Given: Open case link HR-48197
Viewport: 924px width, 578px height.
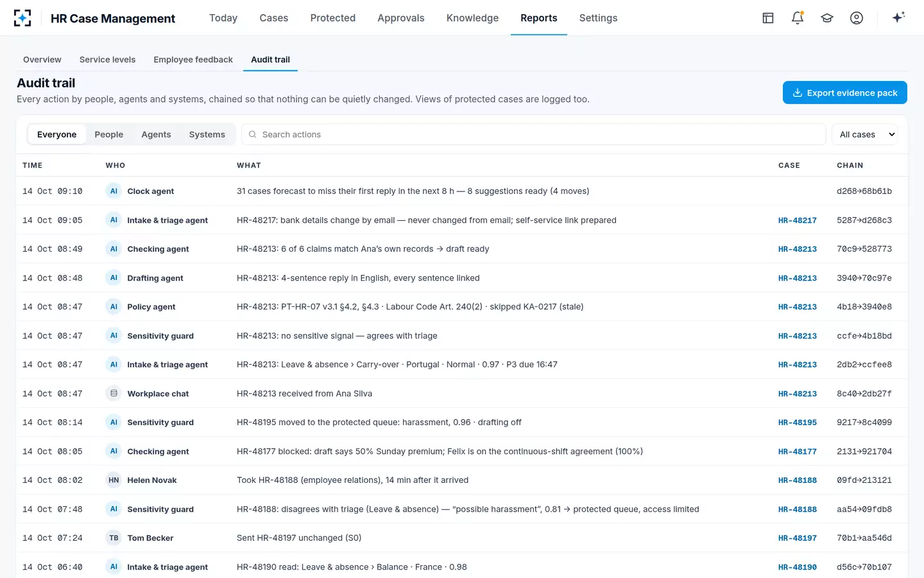Looking at the screenshot, I should coord(797,538).
